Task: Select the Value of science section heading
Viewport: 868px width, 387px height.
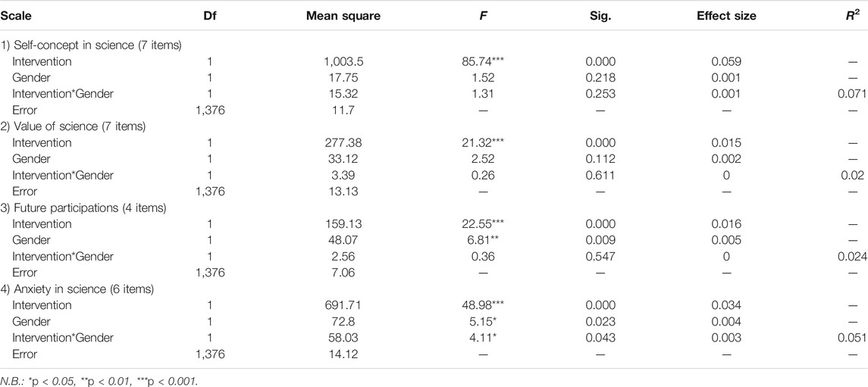Action: [x=74, y=126]
